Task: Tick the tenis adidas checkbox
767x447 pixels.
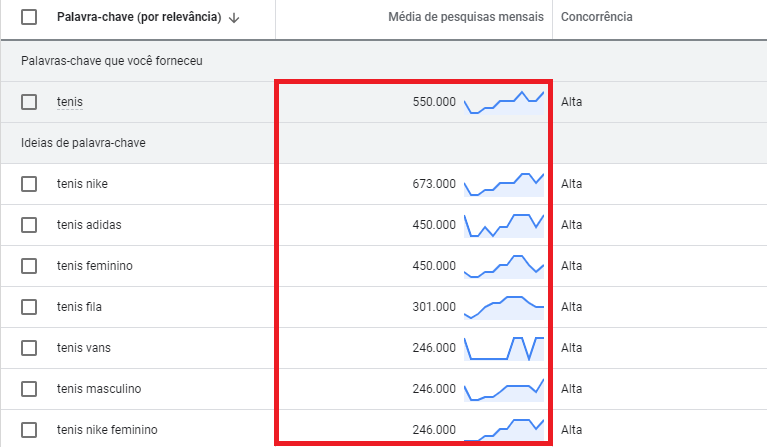Action: pos(29,225)
